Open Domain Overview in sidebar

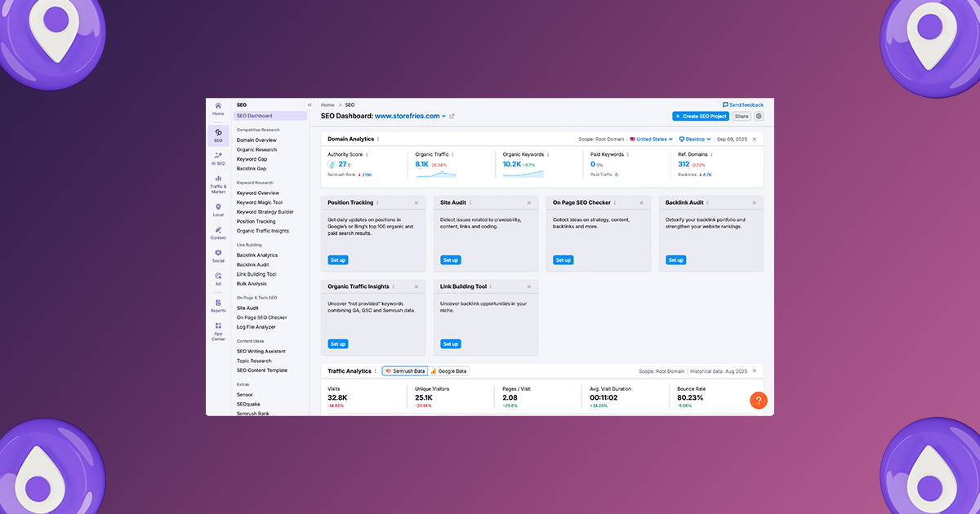tap(256, 140)
